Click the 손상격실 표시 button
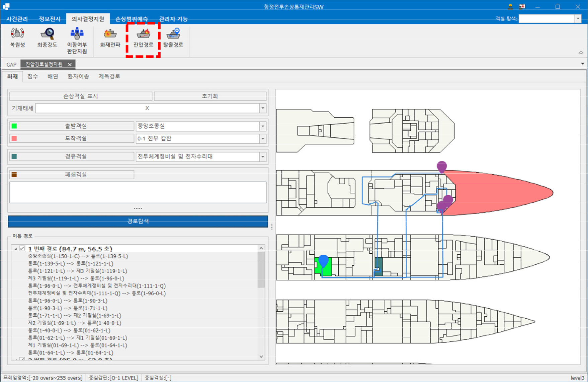 click(81, 96)
